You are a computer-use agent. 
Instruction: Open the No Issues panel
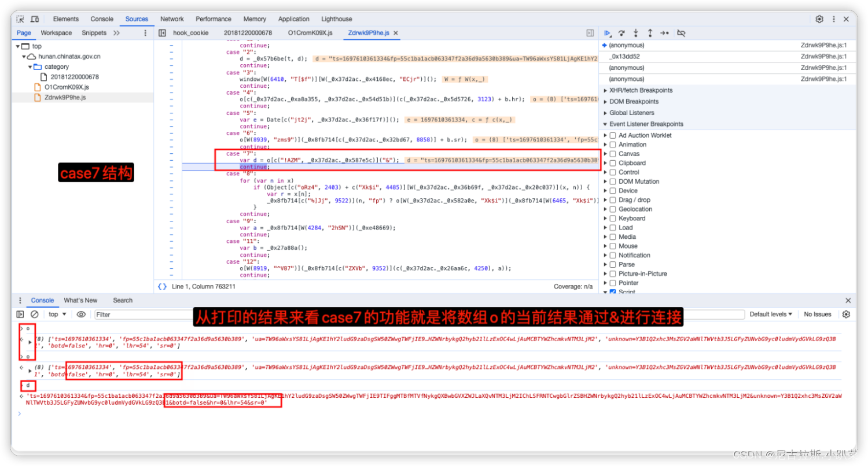point(817,314)
